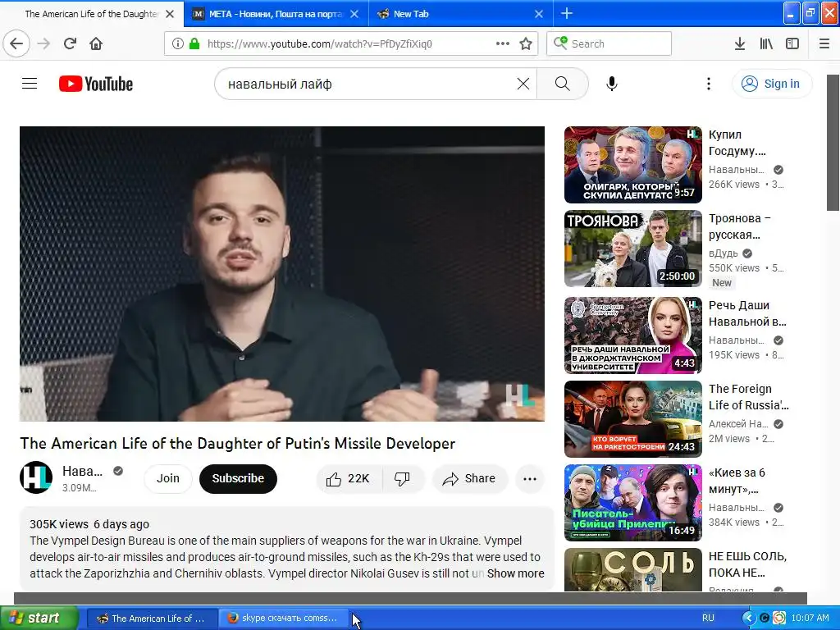Image resolution: width=840 pixels, height=630 pixels.
Task: Dislike the video with thumbs down
Action: tap(402, 478)
